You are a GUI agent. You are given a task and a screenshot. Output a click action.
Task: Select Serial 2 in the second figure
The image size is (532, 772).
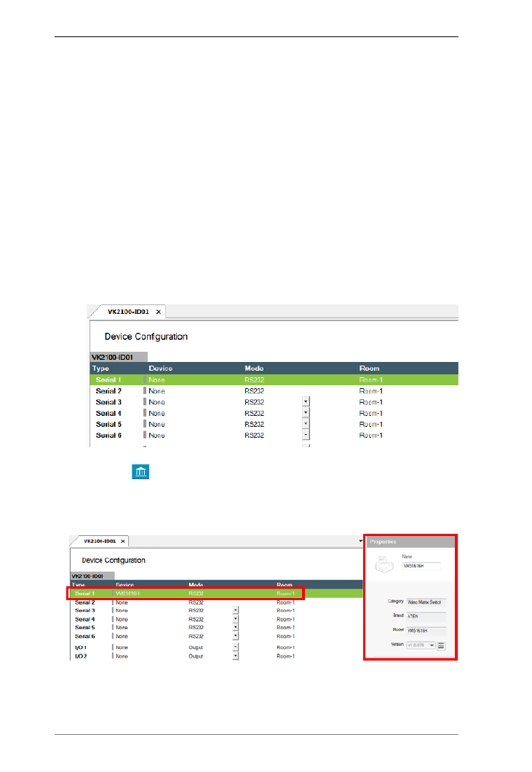(84, 602)
